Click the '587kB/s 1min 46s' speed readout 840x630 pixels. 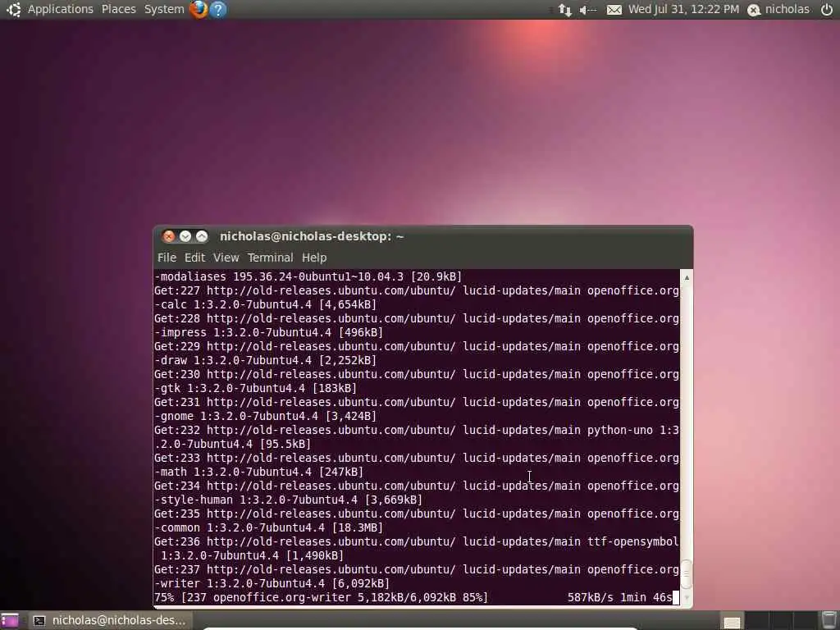point(620,597)
